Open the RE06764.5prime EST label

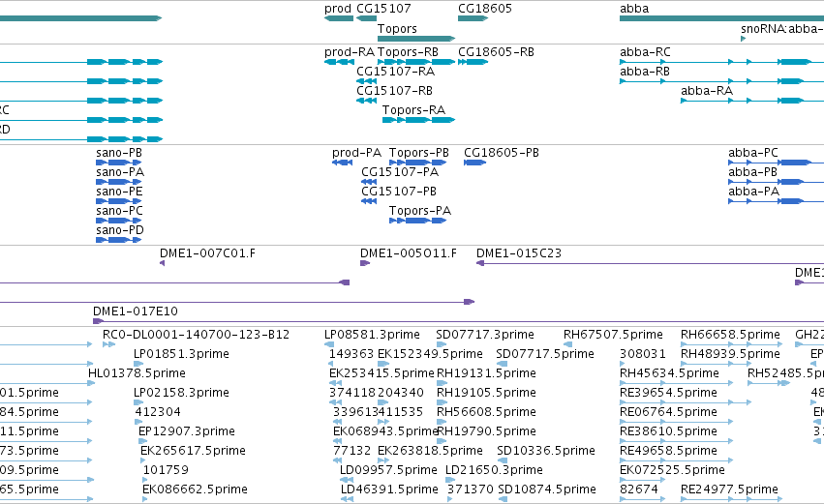coord(668,413)
